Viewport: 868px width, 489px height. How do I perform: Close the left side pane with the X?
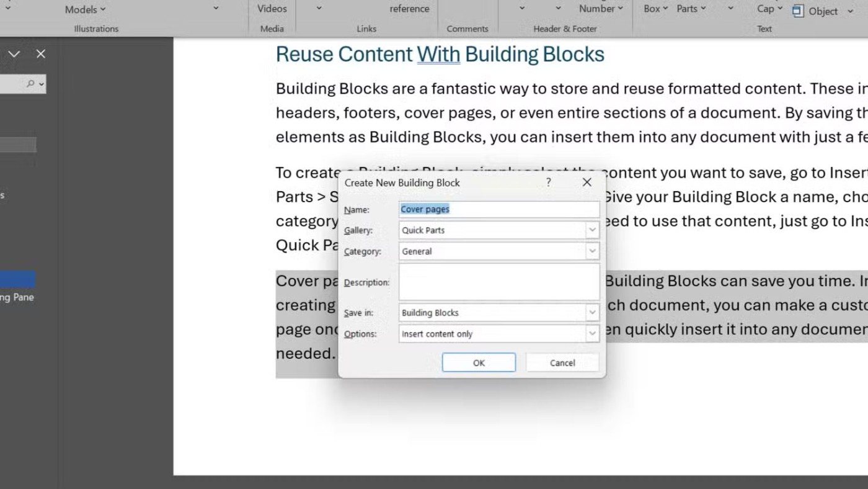click(x=41, y=54)
